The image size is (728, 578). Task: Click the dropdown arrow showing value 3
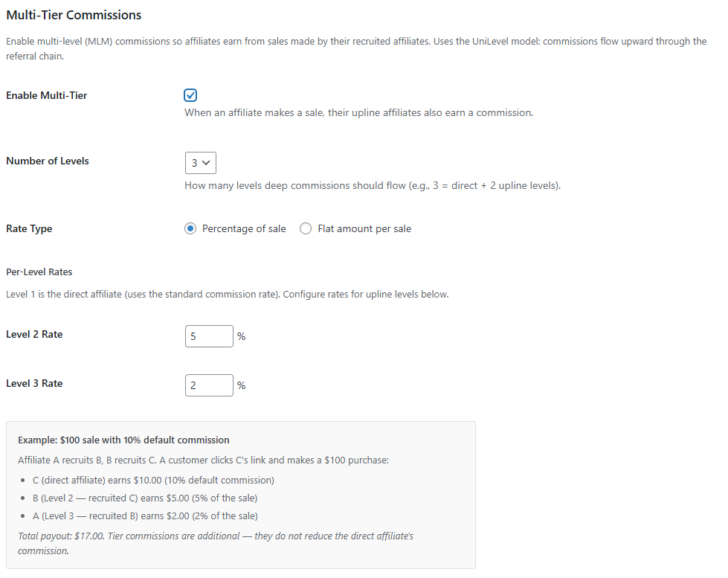pyautogui.click(x=207, y=162)
